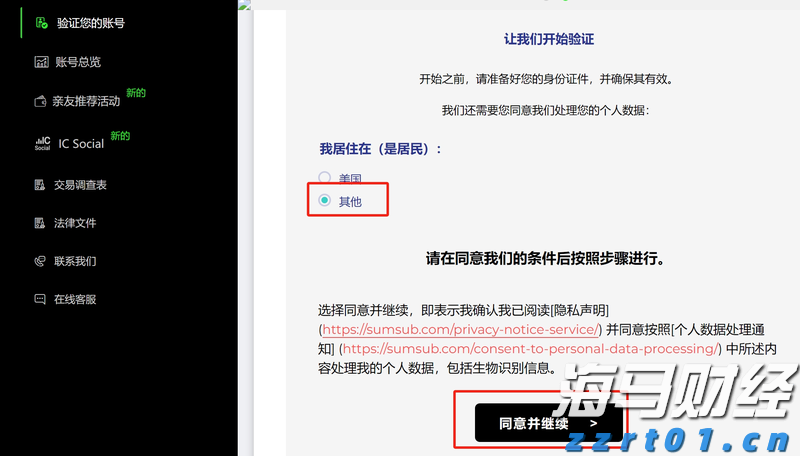800x456 pixels.
Task: Click the 新的 badge next to IC Social
Action: 120,136
